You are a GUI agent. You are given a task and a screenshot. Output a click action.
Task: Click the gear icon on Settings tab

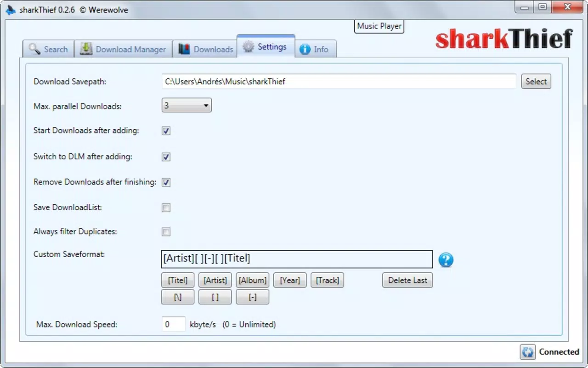(248, 46)
